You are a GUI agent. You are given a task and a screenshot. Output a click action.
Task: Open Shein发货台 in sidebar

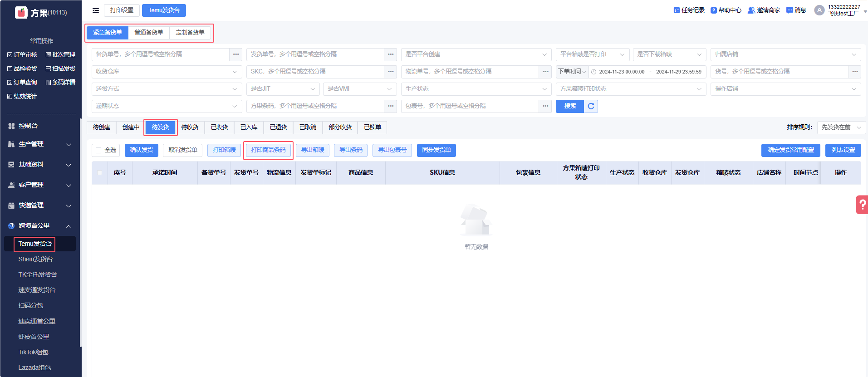pos(35,259)
